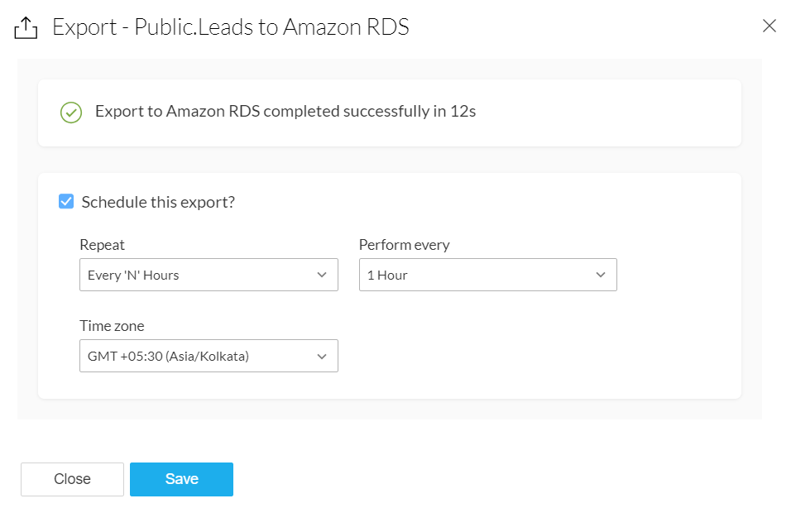Close the dialog with the X icon
The height and width of the screenshot is (532, 796).
click(x=769, y=26)
